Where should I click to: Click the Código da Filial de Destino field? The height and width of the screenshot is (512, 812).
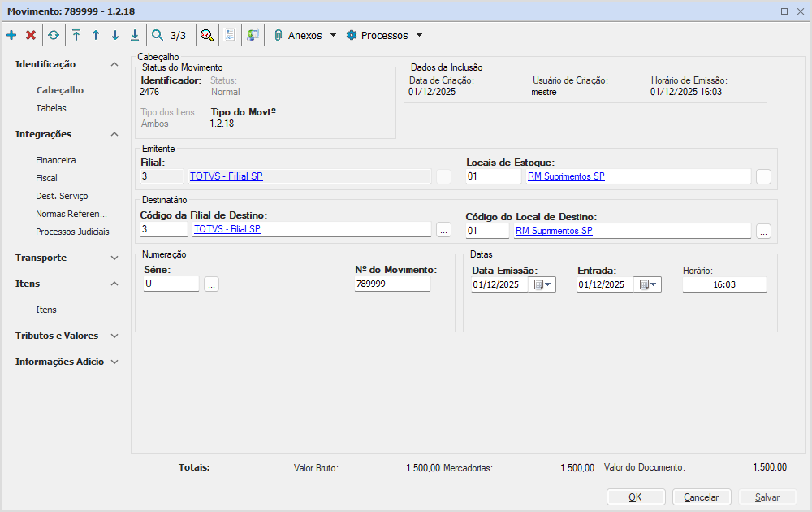[164, 229]
